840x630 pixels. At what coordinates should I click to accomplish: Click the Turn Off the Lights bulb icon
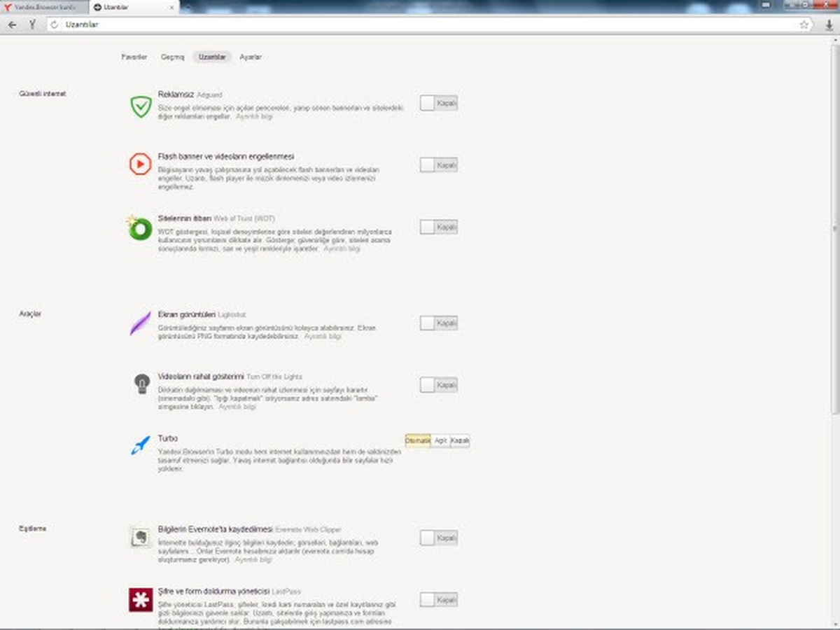click(142, 384)
